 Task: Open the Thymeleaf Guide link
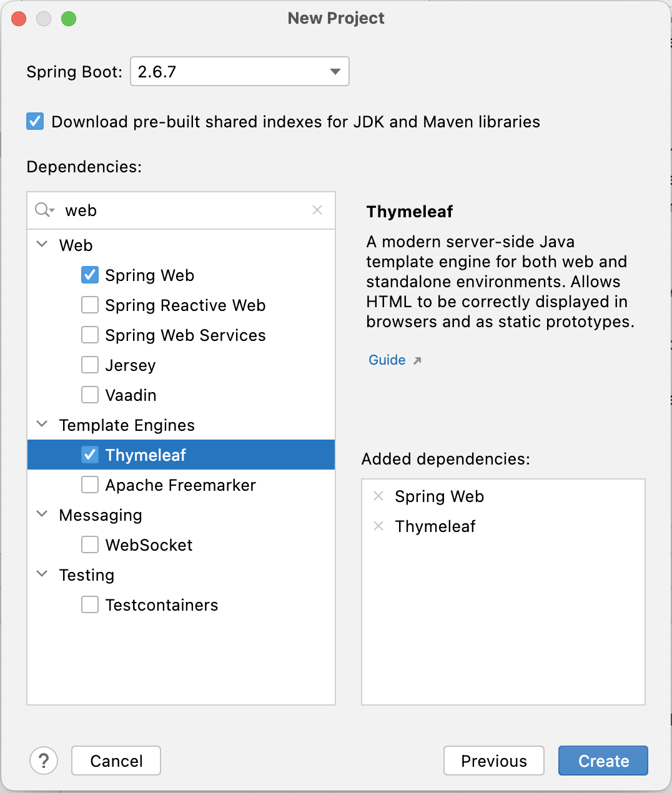[x=387, y=360]
